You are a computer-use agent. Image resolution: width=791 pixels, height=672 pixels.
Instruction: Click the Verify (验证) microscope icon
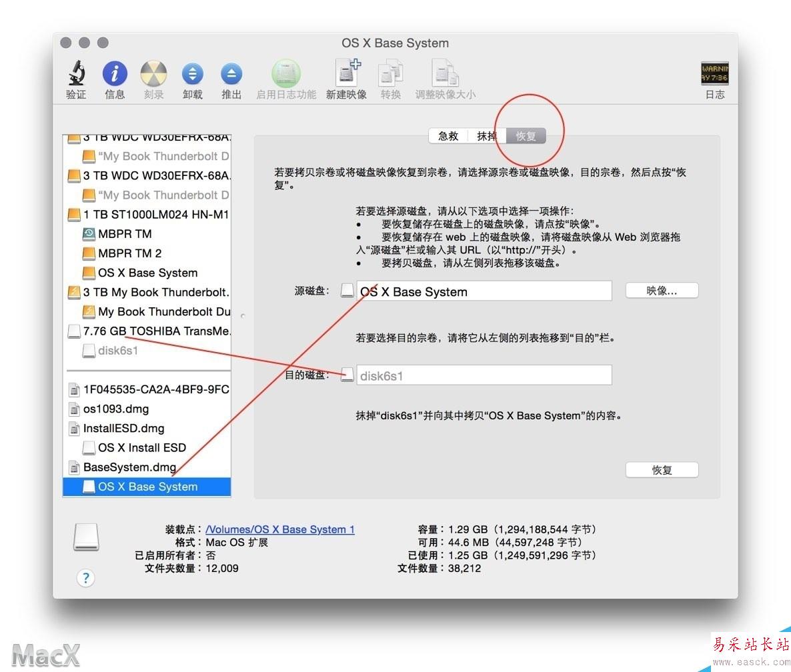tap(77, 73)
